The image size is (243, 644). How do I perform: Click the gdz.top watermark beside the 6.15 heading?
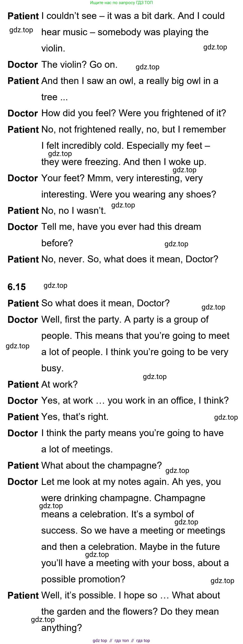[x=55, y=286]
